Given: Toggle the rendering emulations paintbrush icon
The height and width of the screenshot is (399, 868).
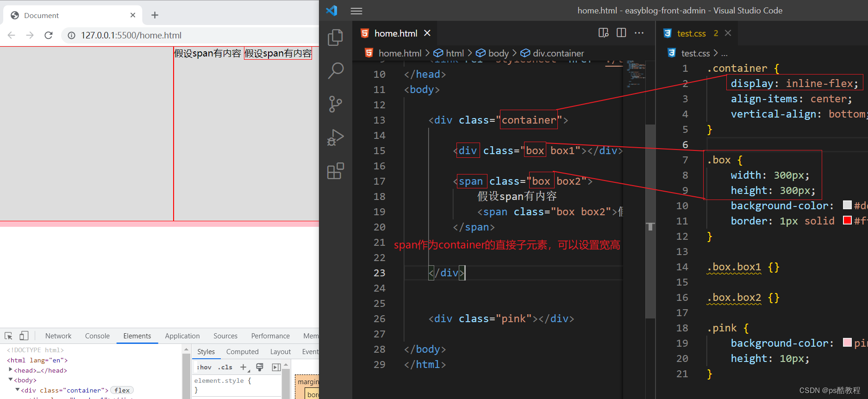Looking at the screenshot, I should pyautogui.click(x=260, y=367).
